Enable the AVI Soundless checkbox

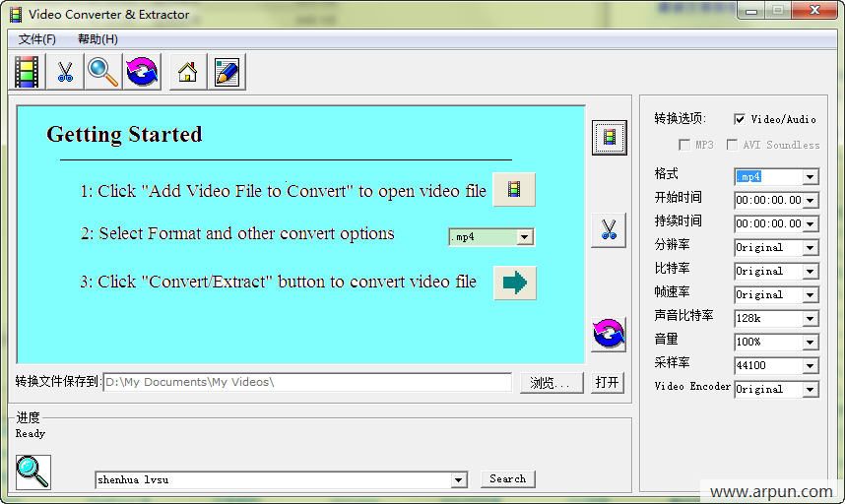coord(732,145)
